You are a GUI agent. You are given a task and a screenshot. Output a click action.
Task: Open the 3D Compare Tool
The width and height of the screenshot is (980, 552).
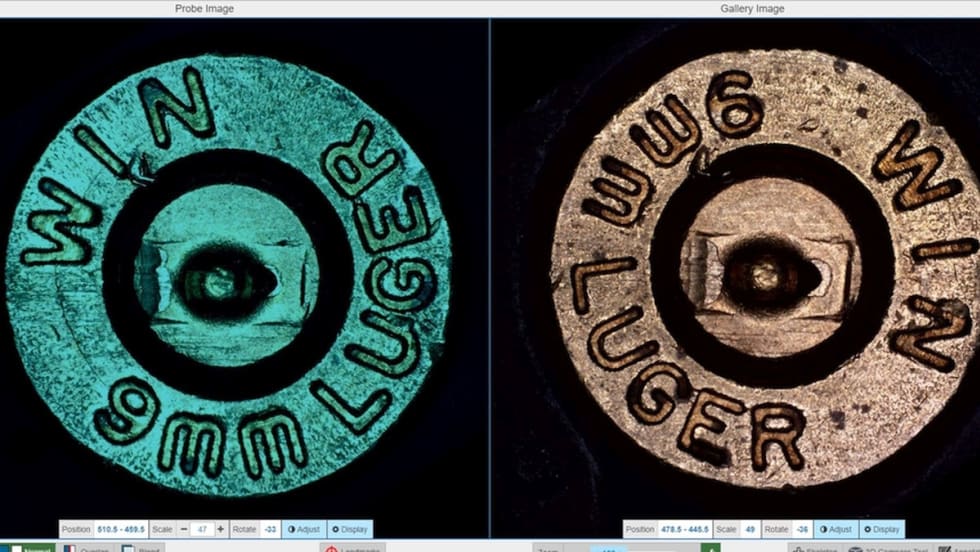click(x=890, y=549)
